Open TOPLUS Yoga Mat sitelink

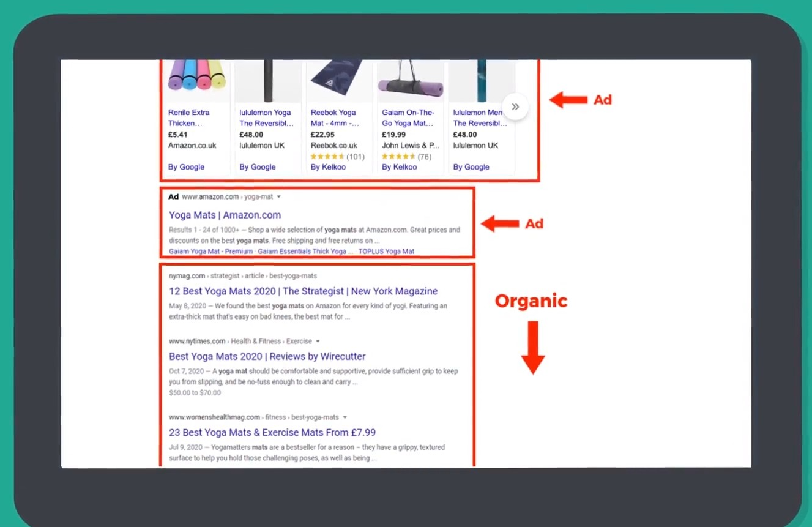pos(386,252)
